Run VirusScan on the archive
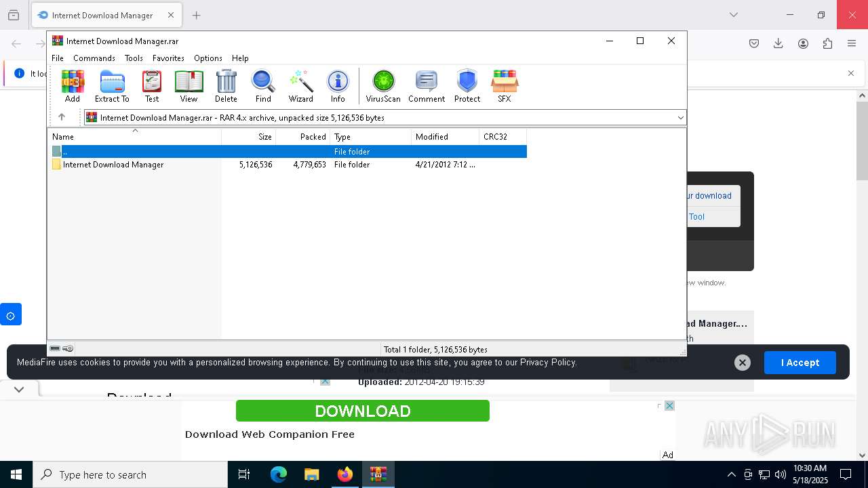 [383, 86]
